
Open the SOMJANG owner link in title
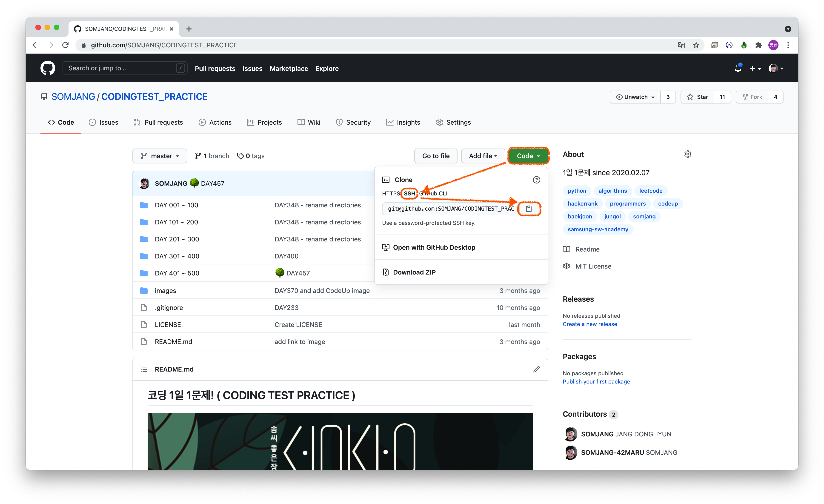[73, 97]
